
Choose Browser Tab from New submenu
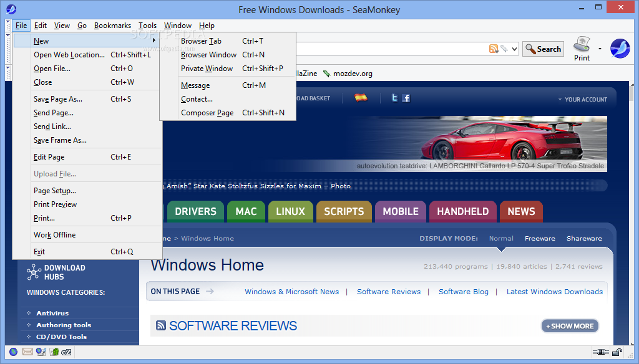pyautogui.click(x=228, y=41)
